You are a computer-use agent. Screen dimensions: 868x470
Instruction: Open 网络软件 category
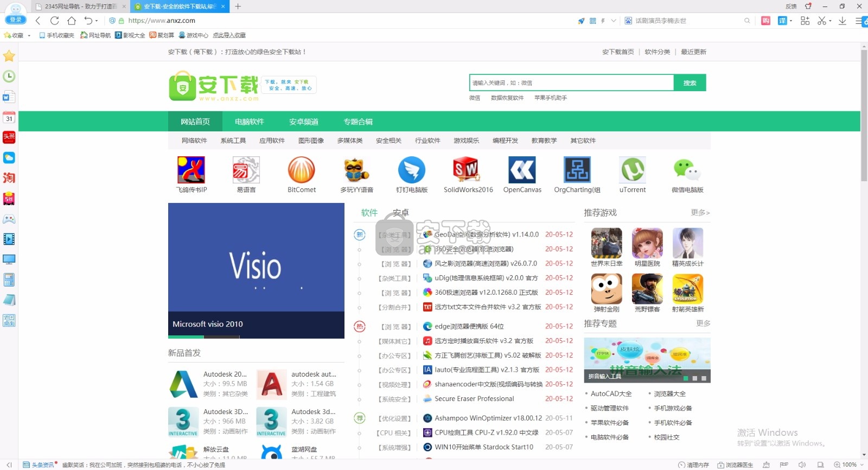click(x=194, y=141)
